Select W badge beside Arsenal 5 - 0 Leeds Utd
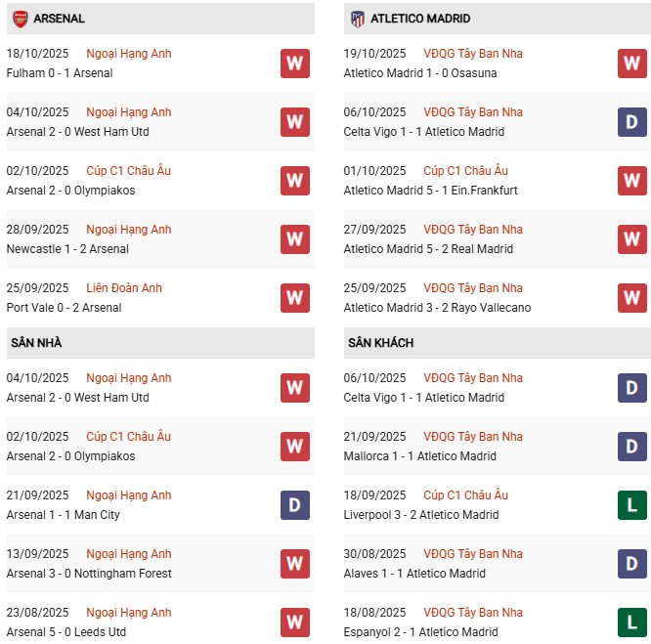The height and width of the screenshot is (644, 651). pos(295,623)
